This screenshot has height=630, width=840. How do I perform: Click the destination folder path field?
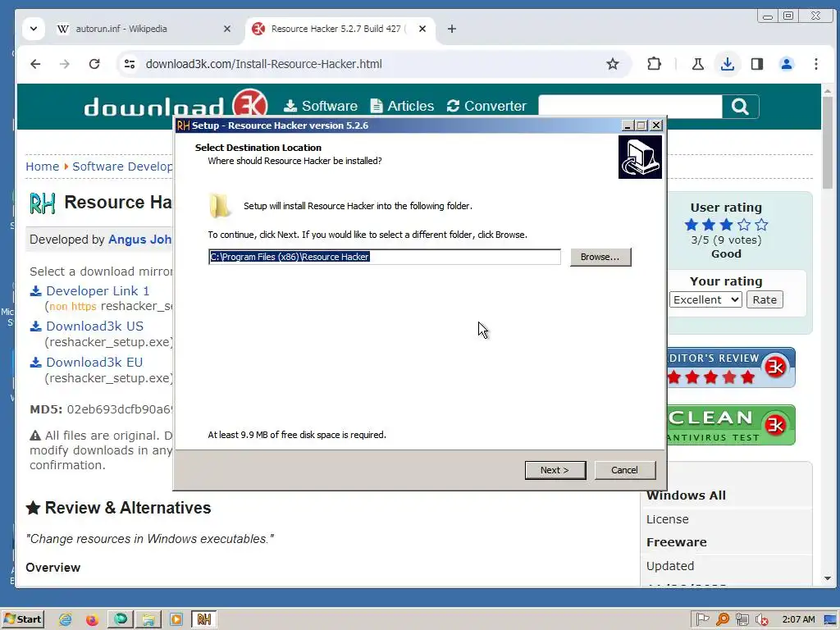point(384,257)
